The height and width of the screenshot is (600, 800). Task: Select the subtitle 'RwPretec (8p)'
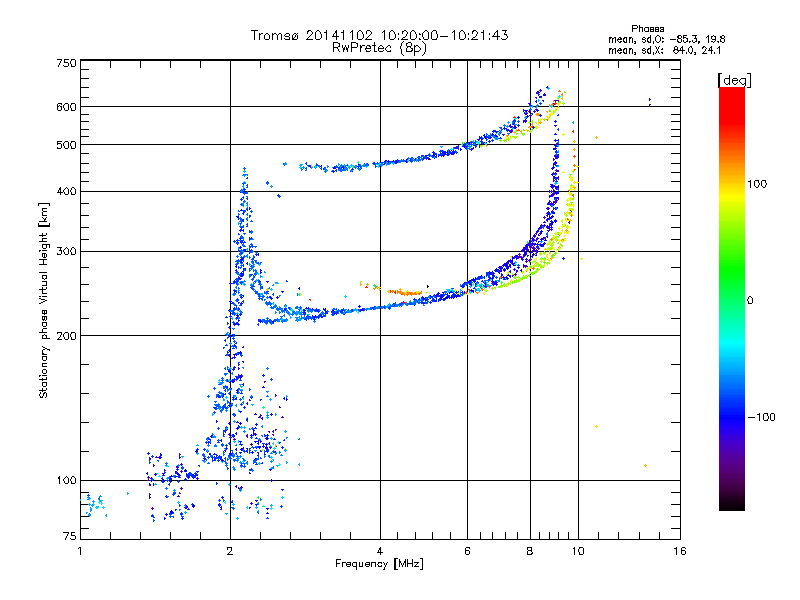(379, 48)
